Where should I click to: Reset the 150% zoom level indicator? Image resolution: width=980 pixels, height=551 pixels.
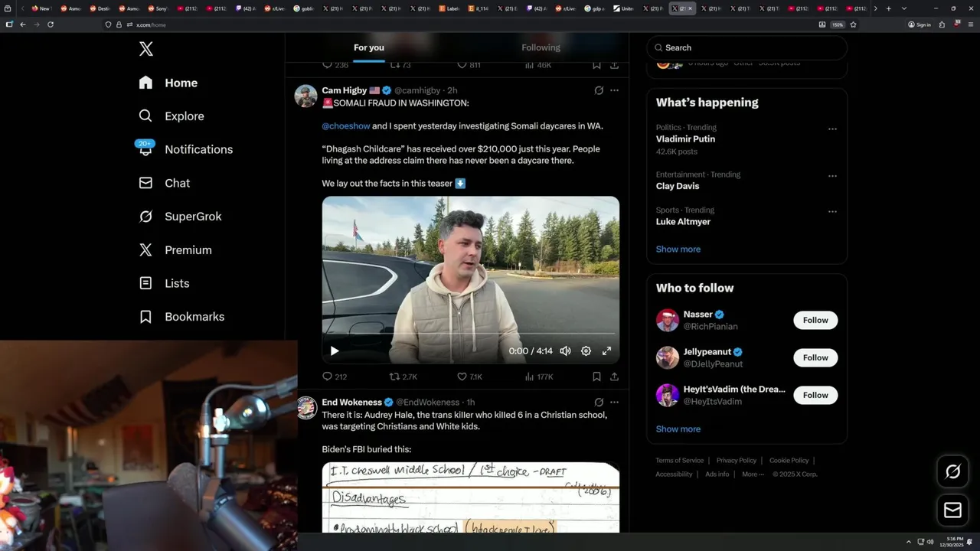(x=838, y=24)
